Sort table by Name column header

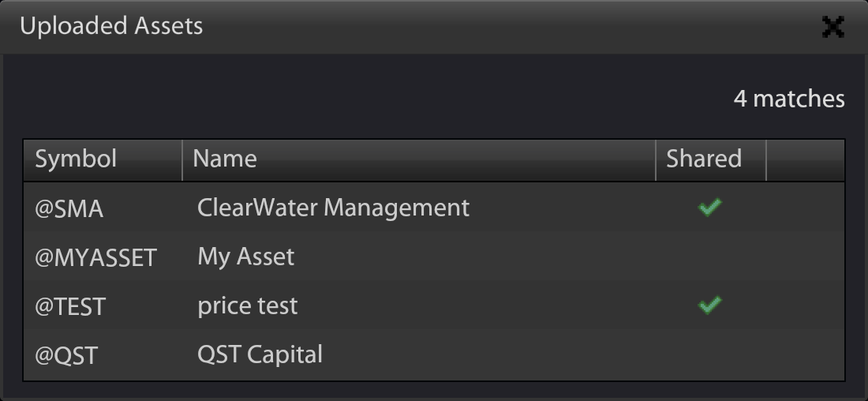point(225,159)
